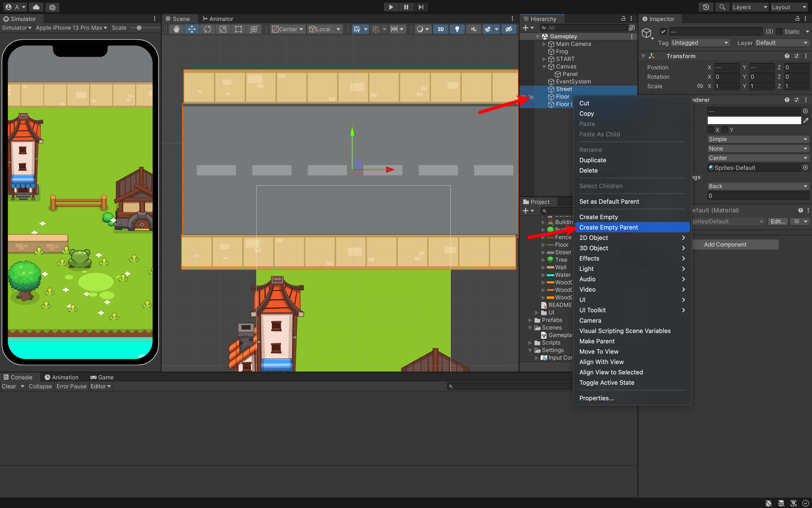Image resolution: width=812 pixels, height=508 pixels.
Task: Select the Transform tool
Action: pos(254,29)
